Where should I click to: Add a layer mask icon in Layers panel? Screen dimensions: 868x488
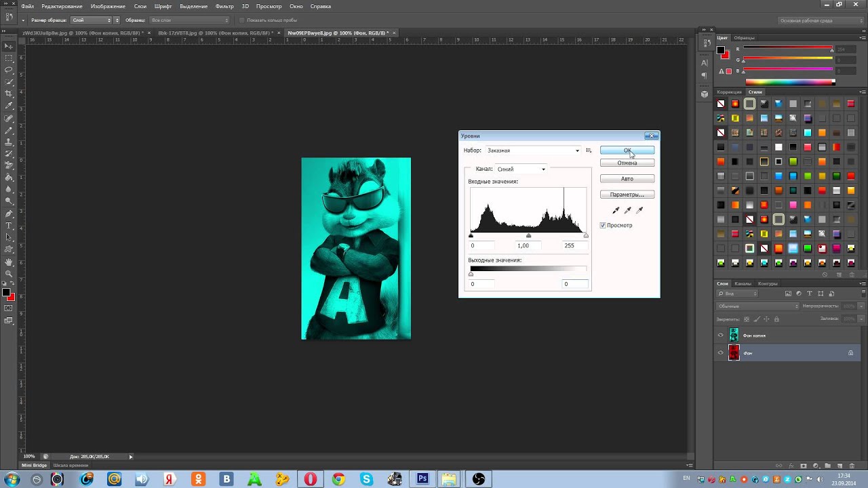tap(804, 466)
